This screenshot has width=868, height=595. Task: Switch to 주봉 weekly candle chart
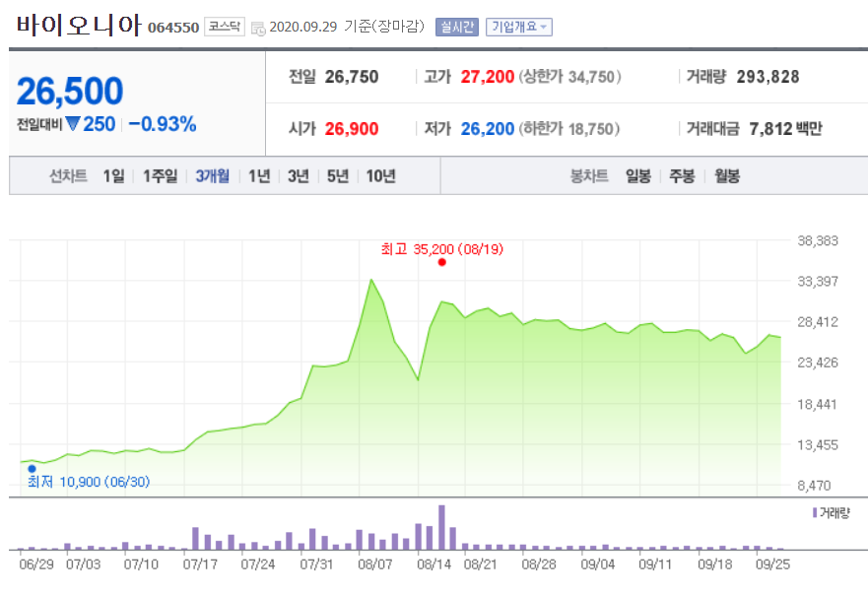[x=682, y=176]
